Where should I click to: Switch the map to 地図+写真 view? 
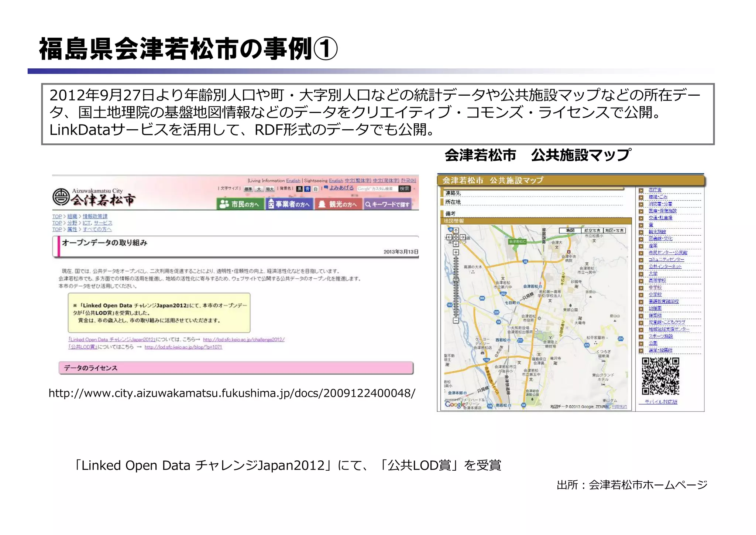(x=615, y=231)
